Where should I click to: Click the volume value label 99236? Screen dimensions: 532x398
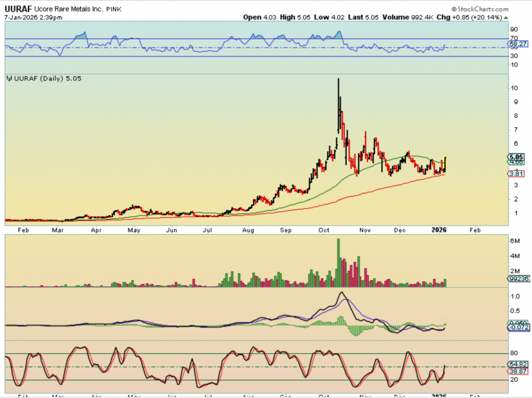[518, 279]
